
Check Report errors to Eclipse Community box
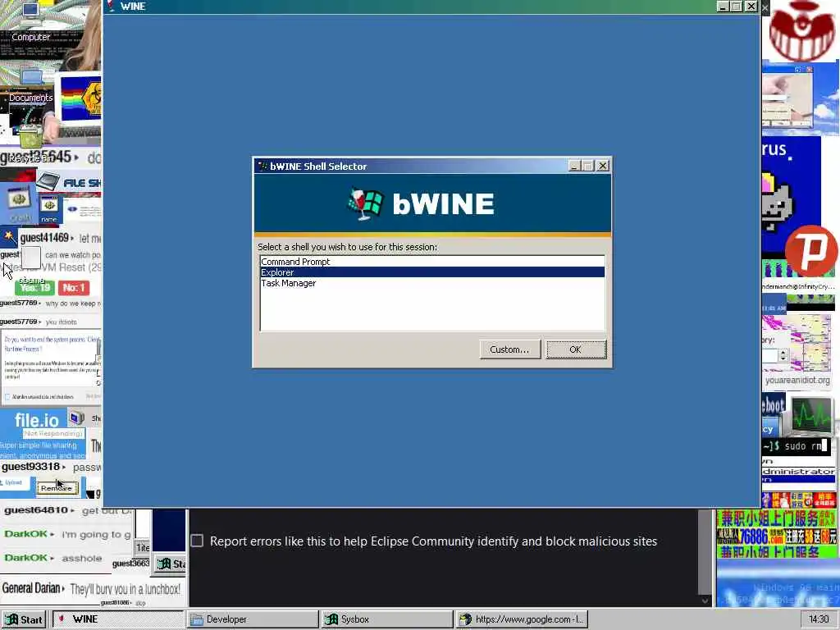click(197, 541)
